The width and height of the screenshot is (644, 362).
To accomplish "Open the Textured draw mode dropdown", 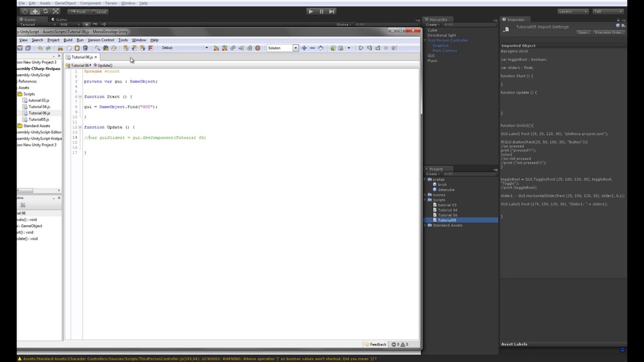I will coord(38,24).
